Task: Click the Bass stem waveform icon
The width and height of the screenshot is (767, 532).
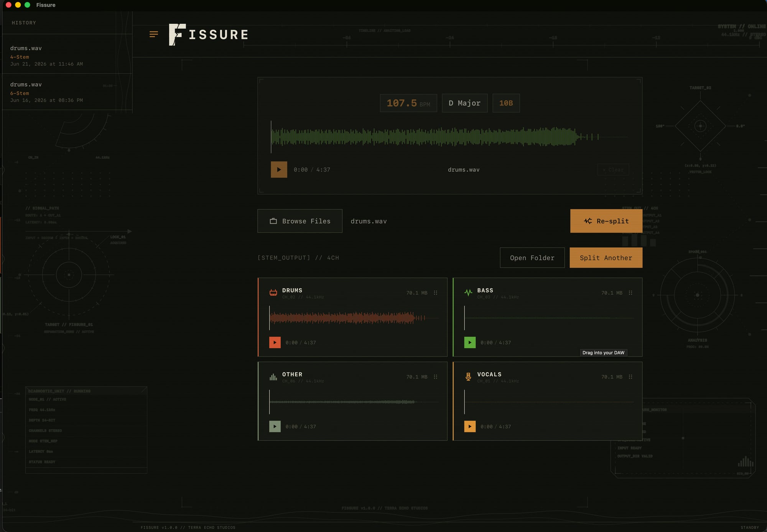Action: click(468, 293)
